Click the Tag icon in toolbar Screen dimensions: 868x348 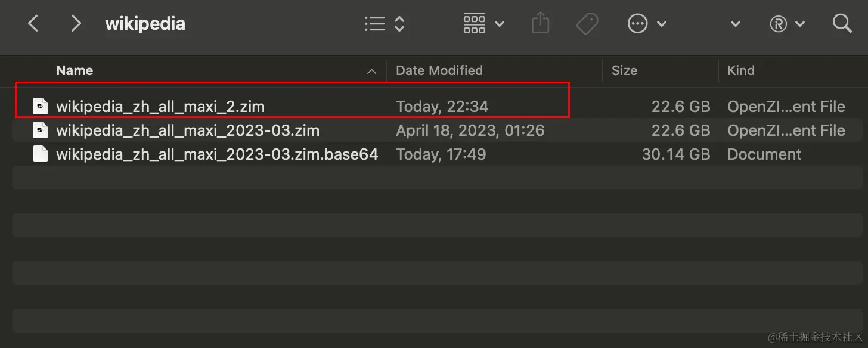tap(587, 24)
